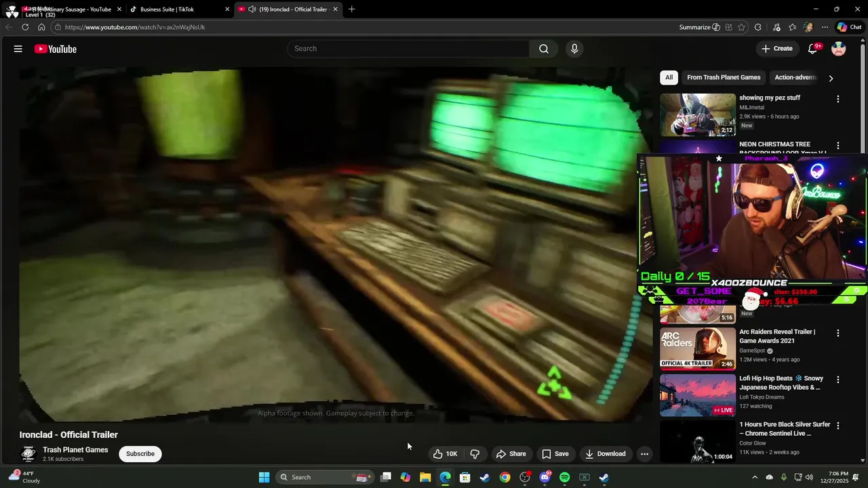Focus the YouTube search field
The width and height of the screenshot is (868, 488).
[409, 49]
